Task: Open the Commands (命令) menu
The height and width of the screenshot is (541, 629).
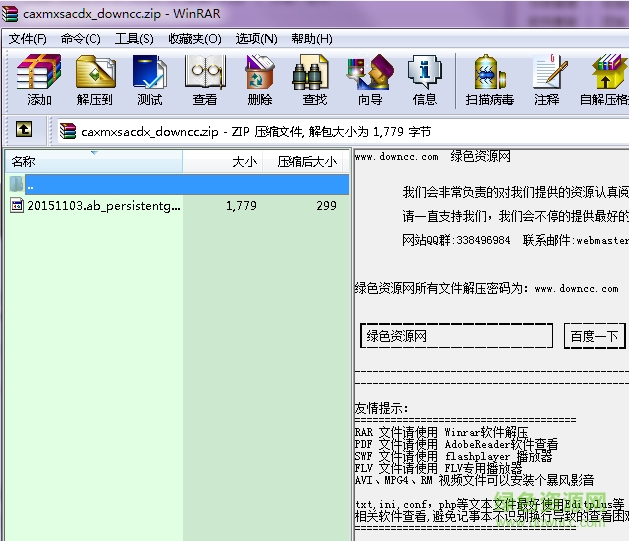Action: (x=81, y=39)
